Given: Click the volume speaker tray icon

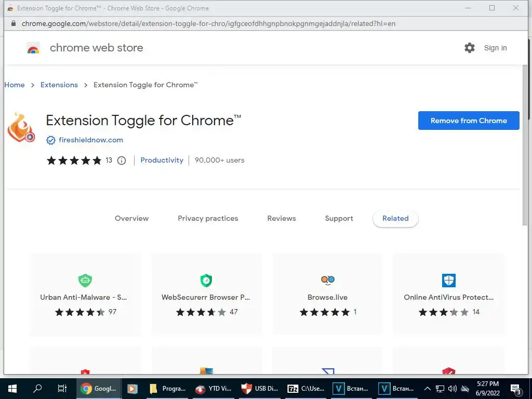Looking at the screenshot, I should 453,389.
